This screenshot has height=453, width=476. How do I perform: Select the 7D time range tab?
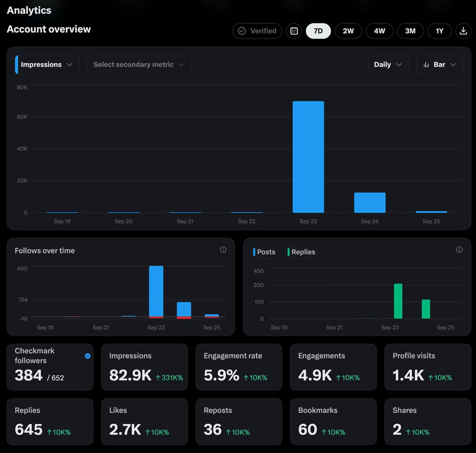[x=318, y=31]
